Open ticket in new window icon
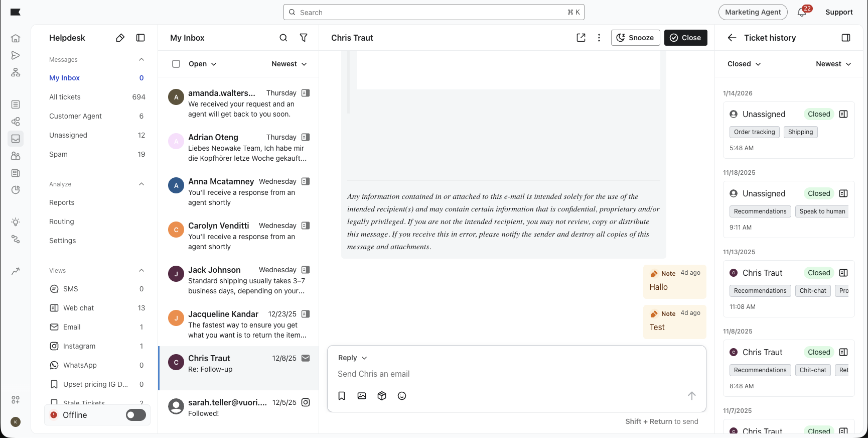Viewport: 868px width, 438px height. 581,38
